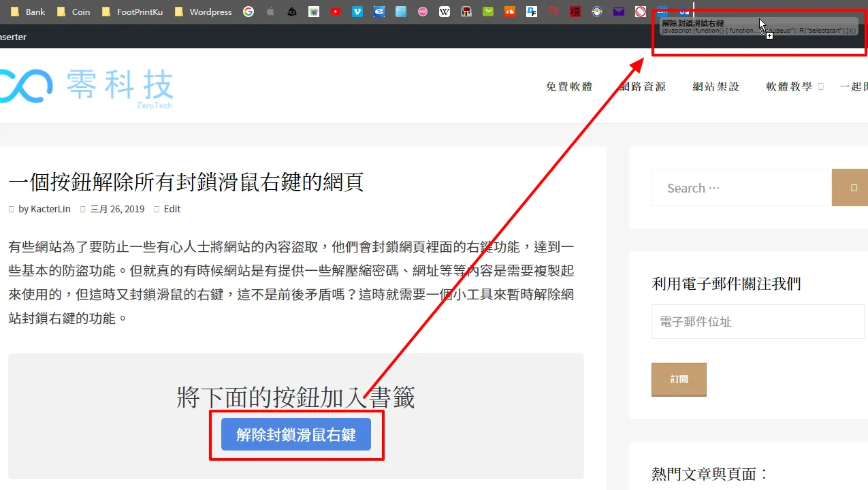The height and width of the screenshot is (490, 868).
Task: Open the DF bookmark icon
Action: pos(532,12)
